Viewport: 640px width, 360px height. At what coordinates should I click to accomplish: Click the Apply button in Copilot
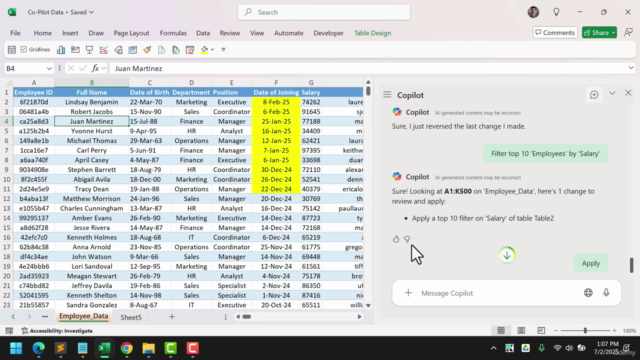pos(591,263)
